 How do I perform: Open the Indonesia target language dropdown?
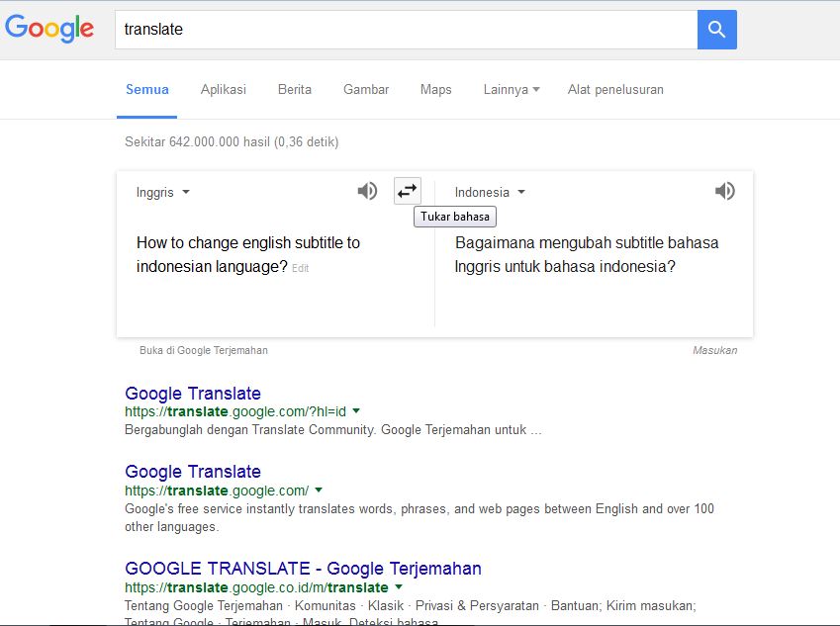490,192
